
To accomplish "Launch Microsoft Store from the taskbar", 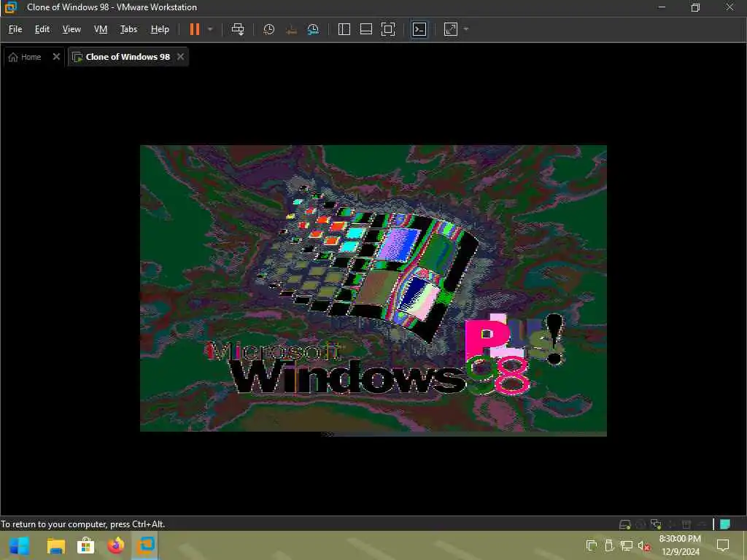I will [x=86, y=545].
